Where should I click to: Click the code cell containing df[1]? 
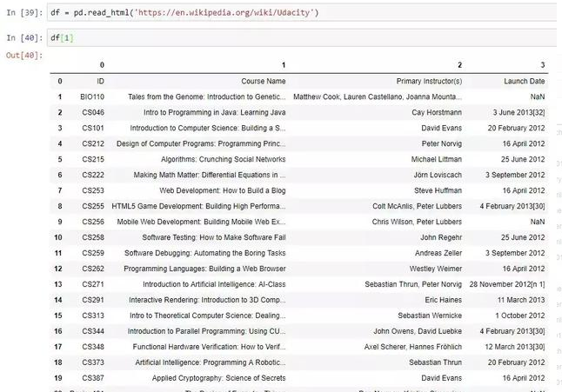click(303, 37)
